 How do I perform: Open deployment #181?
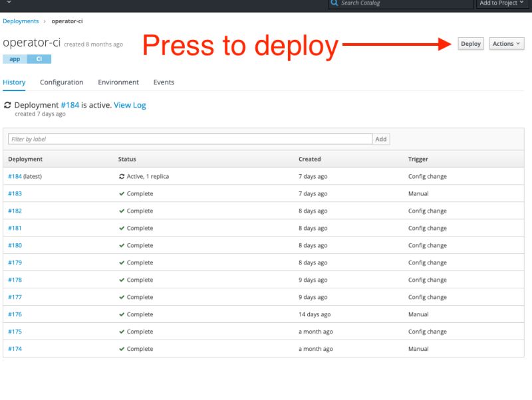click(x=15, y=228)
